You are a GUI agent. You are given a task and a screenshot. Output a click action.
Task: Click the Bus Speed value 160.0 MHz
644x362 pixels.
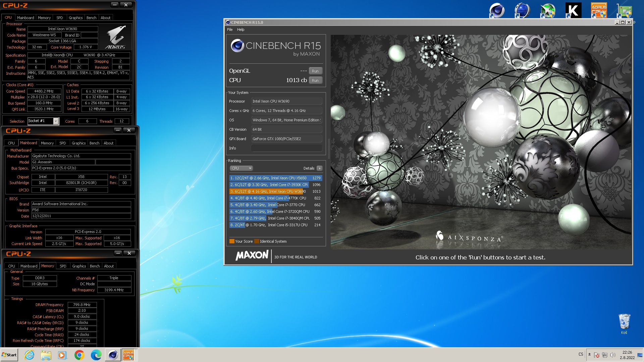click(44, 103)
